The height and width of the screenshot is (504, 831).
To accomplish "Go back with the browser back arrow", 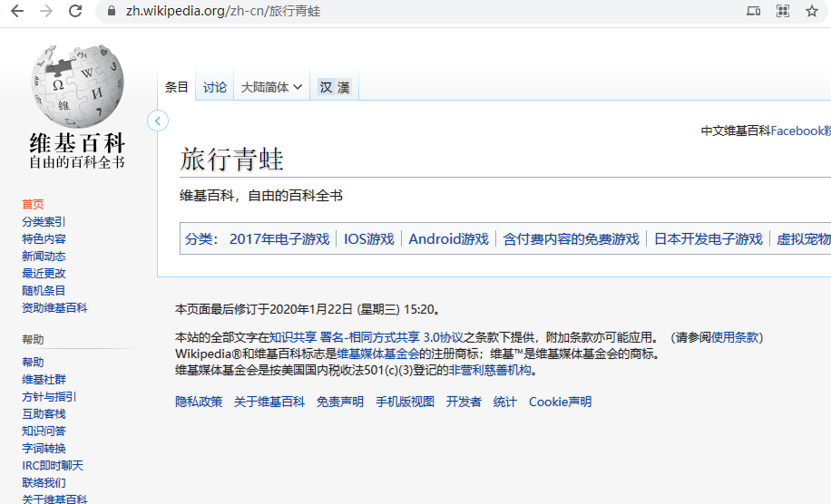I will tap(17, 11).
